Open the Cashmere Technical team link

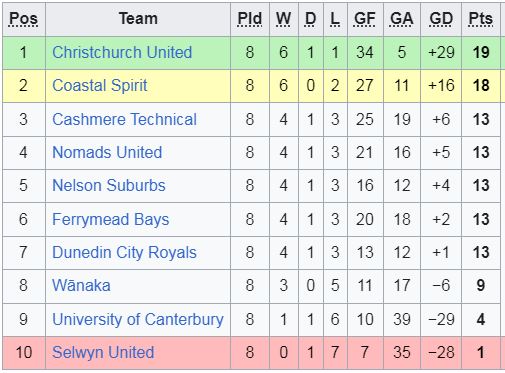pyautogui.click(x=124, y=119)
